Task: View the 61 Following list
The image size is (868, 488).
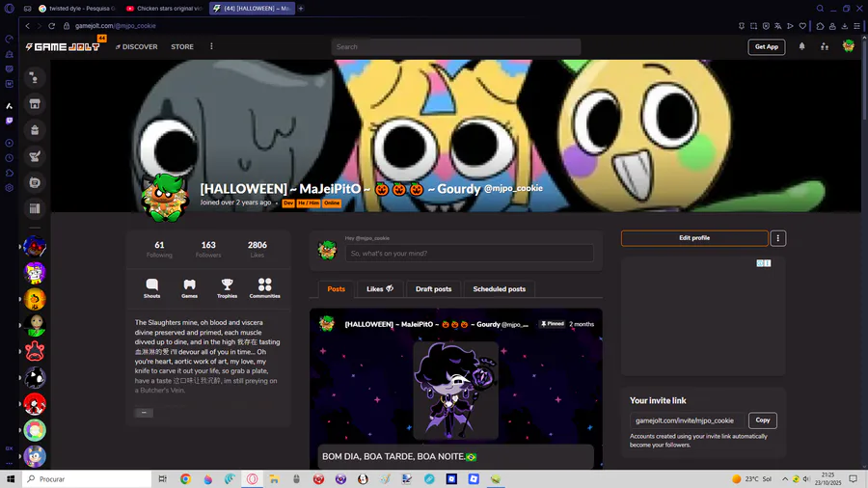Action: click(x=159, y=249)
